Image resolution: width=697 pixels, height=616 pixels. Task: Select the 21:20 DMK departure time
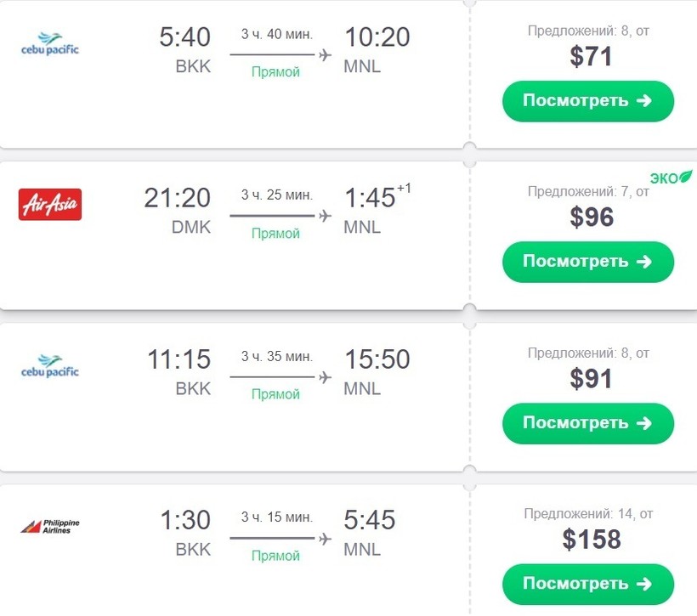tap(177, 198)
